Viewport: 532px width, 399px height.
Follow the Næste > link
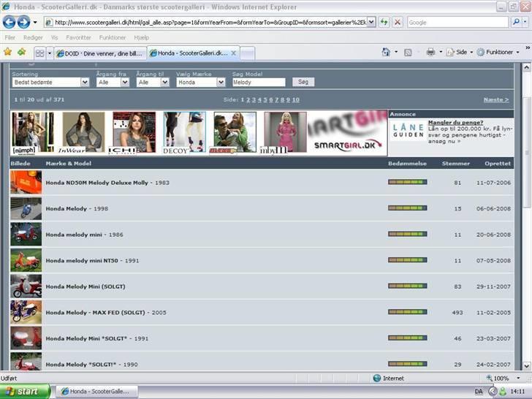click(x=496, y=99)
